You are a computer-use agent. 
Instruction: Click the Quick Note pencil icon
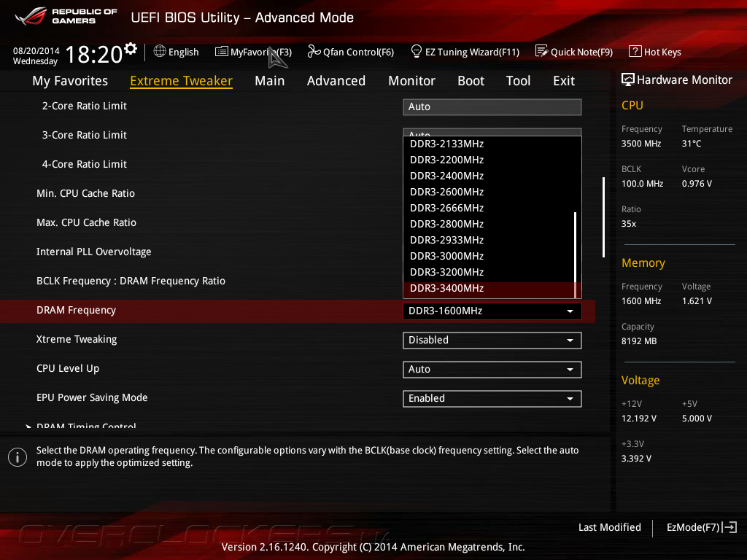[542, 51]
